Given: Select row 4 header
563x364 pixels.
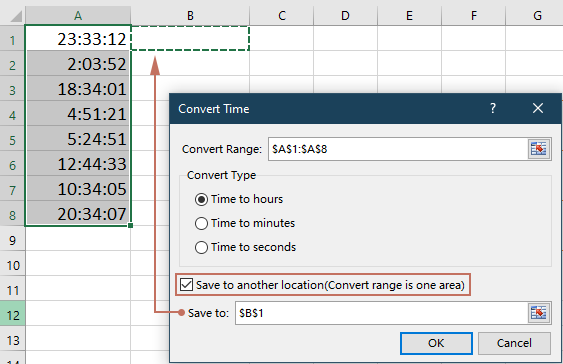Looking at the screenshot, I should tap(13, 113).
